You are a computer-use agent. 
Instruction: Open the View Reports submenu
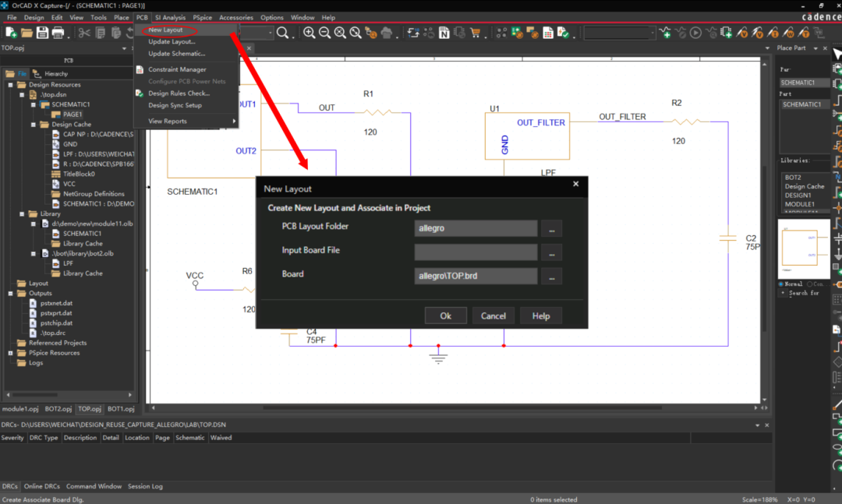click(168, 121)
